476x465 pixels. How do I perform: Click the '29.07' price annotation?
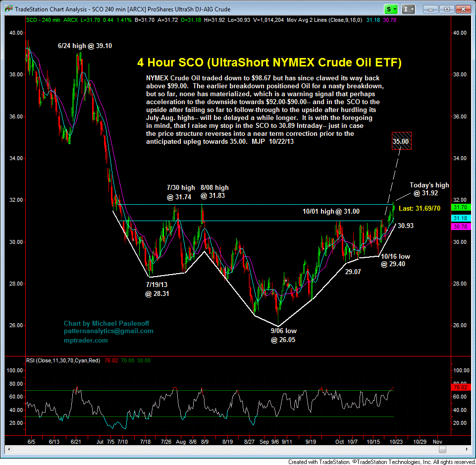[x=353, y=272]
